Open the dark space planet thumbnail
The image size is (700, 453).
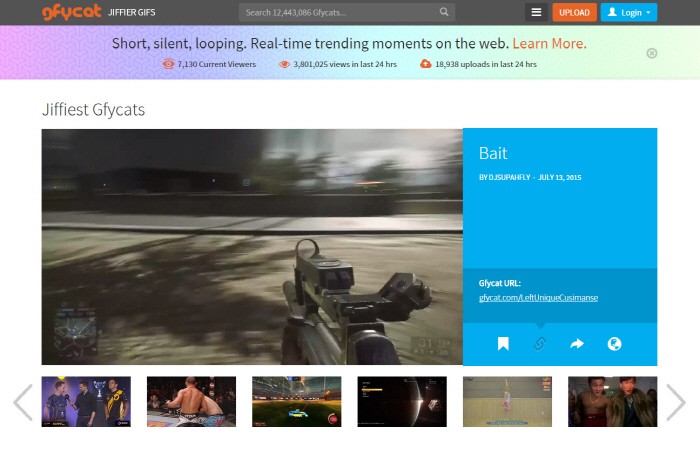point(402,402)
